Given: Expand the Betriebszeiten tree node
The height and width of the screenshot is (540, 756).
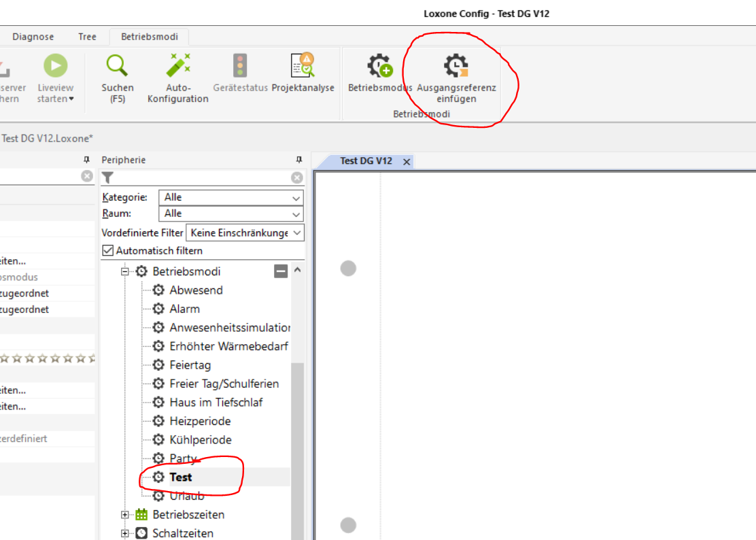Looking at the screenshot, I should click(x=124, y=515).
